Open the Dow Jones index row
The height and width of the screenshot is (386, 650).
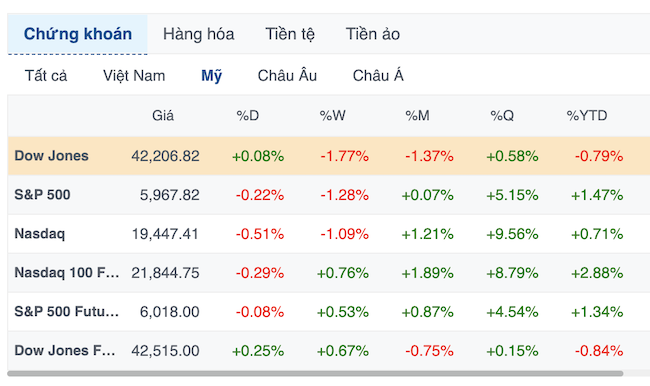click(x=329, y=156)
